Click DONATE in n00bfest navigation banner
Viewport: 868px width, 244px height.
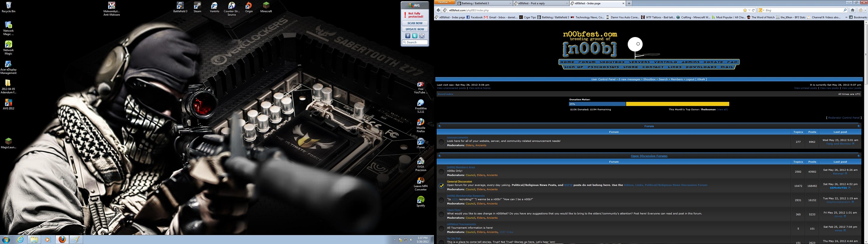click(x=713, y=62)
